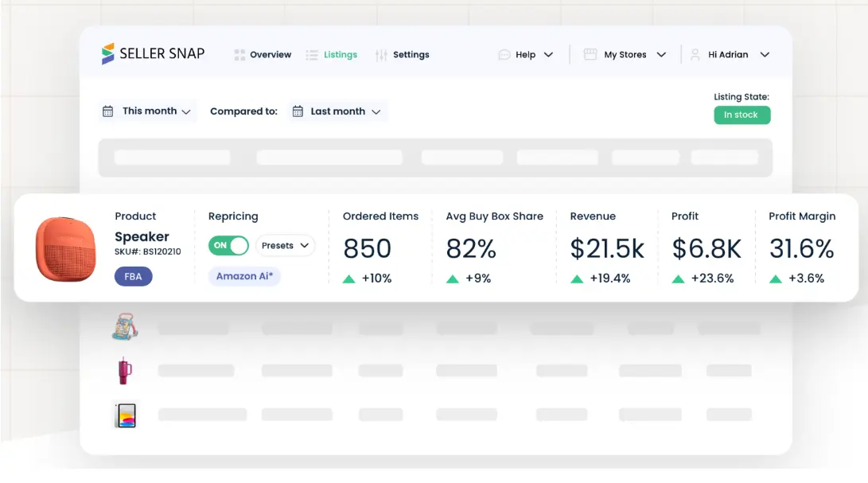Select the orange speaker product image

(x=66, y=249)
